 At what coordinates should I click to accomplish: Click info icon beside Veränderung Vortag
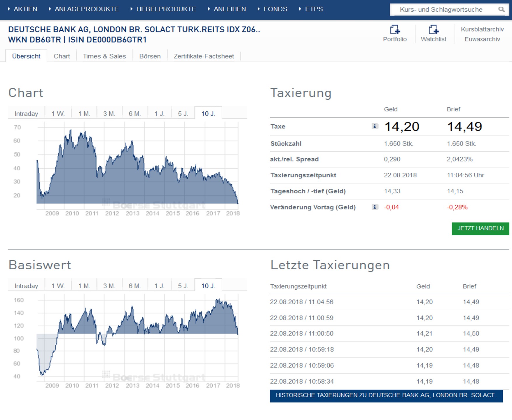[x=375, y=207]
